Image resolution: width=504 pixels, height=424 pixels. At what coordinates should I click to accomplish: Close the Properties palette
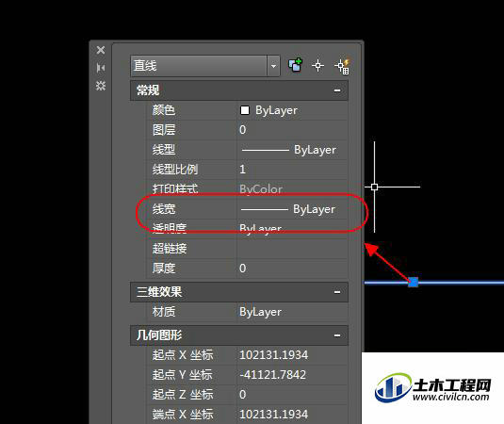tap(101, 50)
